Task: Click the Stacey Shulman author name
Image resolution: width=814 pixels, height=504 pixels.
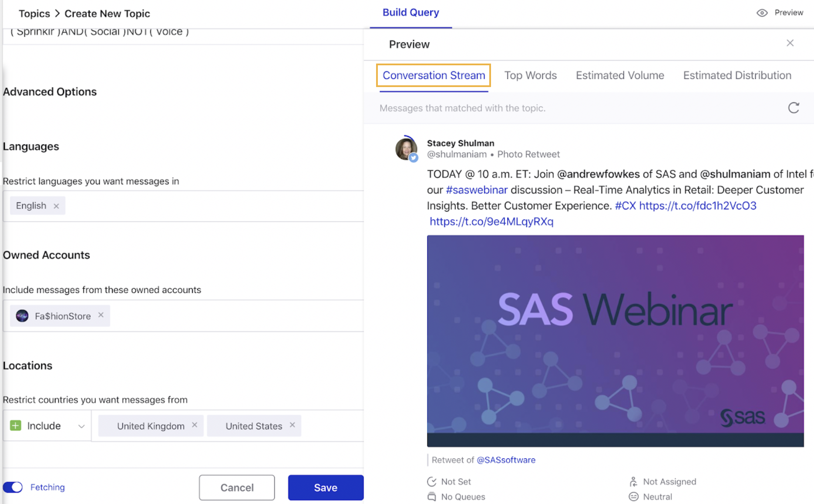Action: click(461, 143)
